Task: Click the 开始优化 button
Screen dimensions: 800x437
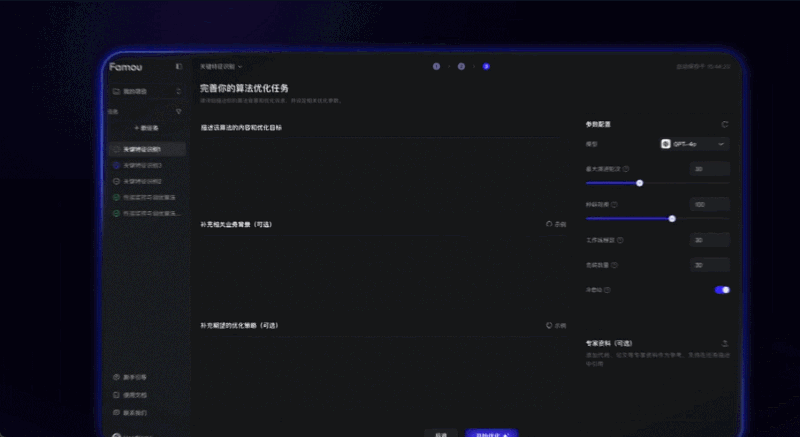Action: (x=490, y=434)
